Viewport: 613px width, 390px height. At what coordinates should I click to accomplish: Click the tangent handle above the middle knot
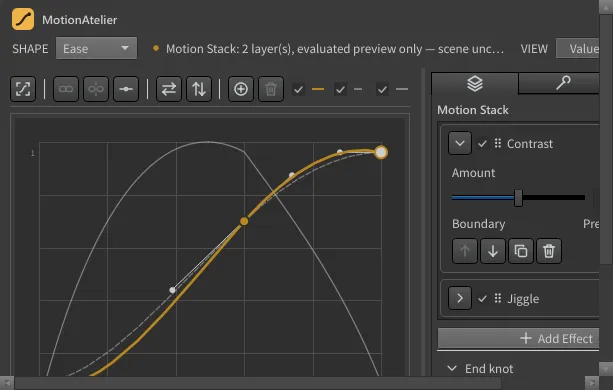click(x=292, y=175)
